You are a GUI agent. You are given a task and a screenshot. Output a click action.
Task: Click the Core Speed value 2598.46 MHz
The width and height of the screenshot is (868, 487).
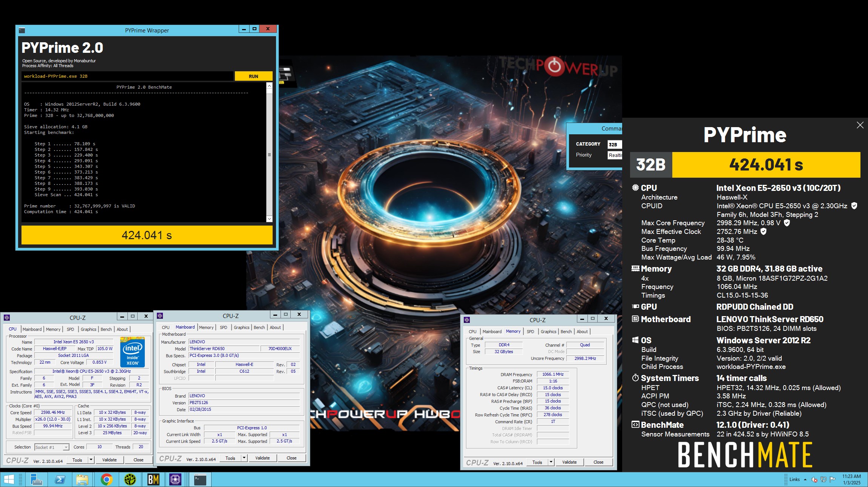[x=53, y=412]
